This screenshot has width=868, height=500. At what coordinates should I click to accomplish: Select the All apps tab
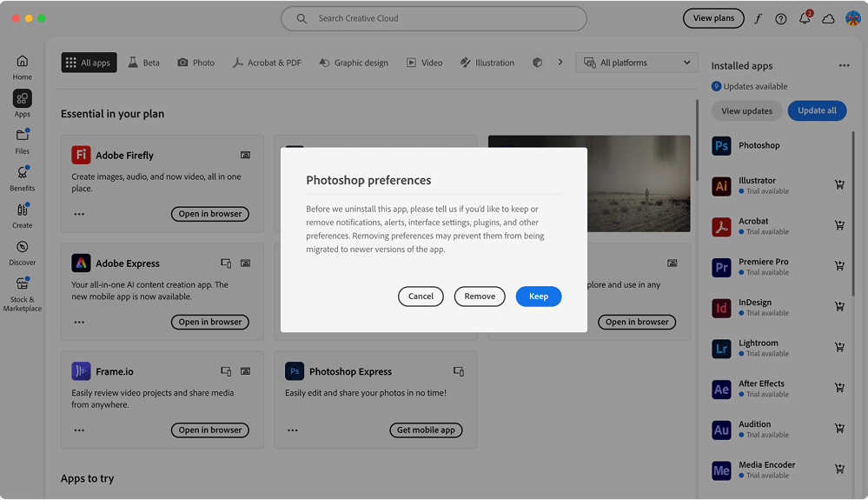[x=89, y=63]
